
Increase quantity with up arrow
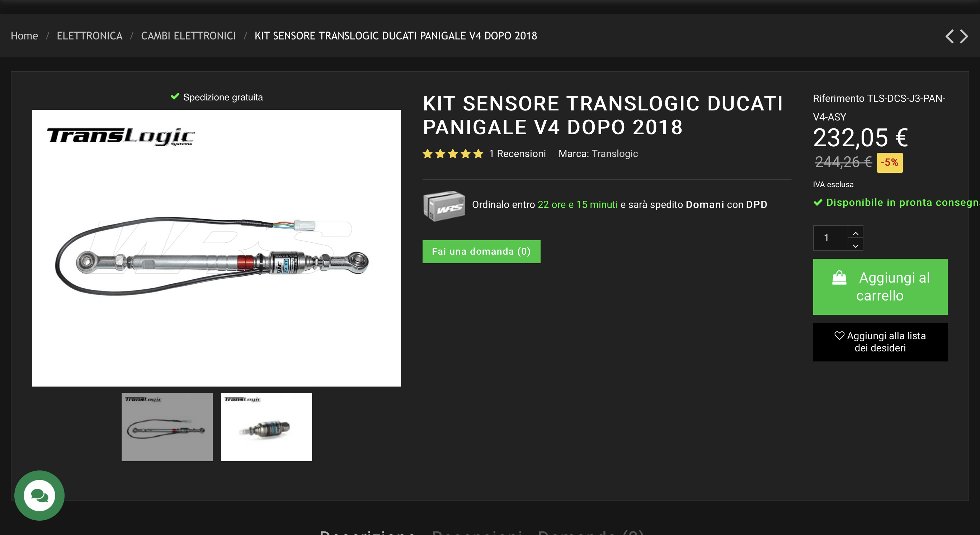tap(855, 233)
